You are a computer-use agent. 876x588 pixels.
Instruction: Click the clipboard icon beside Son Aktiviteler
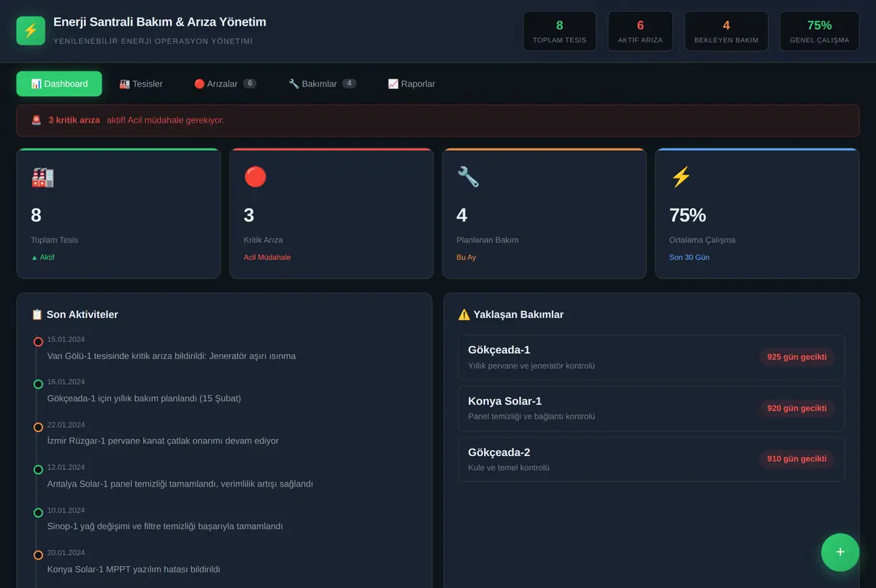37,314
